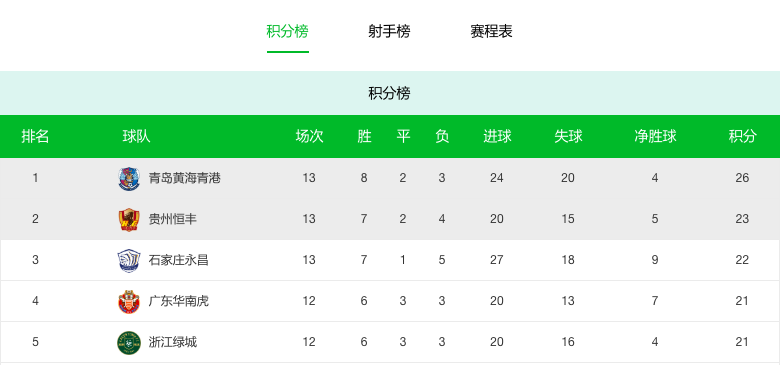
Task: Open the 石家庄永昌 team name link
Action: 179,260
